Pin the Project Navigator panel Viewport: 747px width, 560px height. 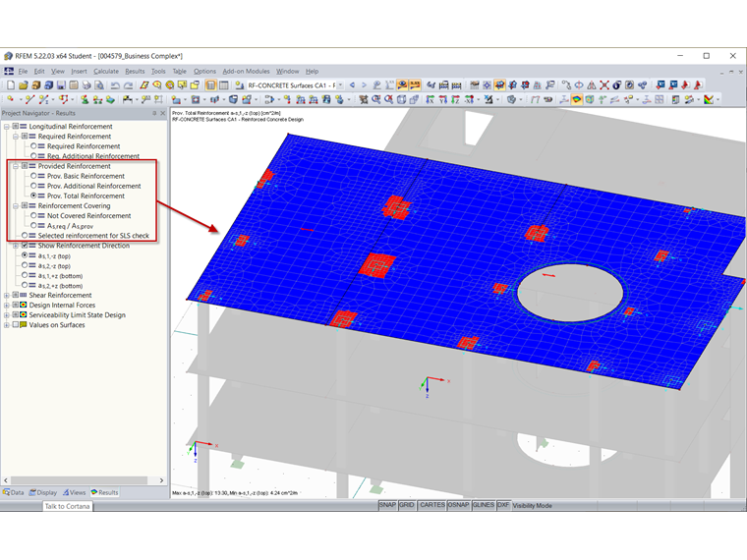tap(154, 113)
